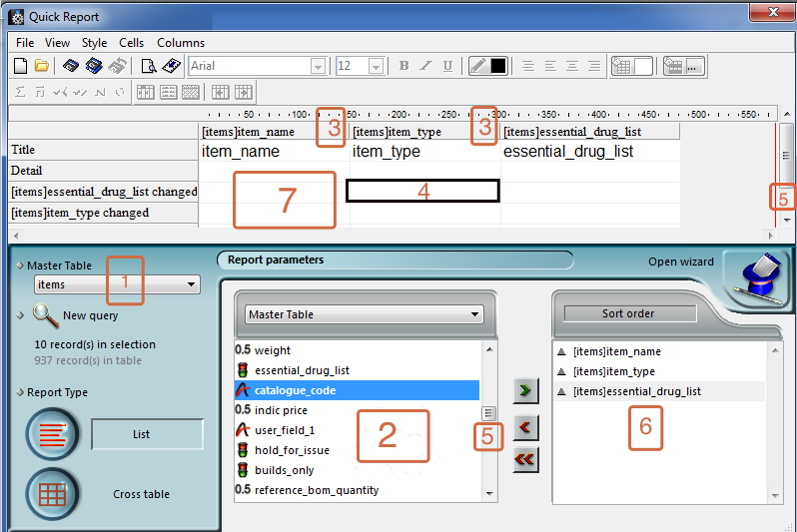Open the Style menu
797x532 pixels.
(95, 43)
